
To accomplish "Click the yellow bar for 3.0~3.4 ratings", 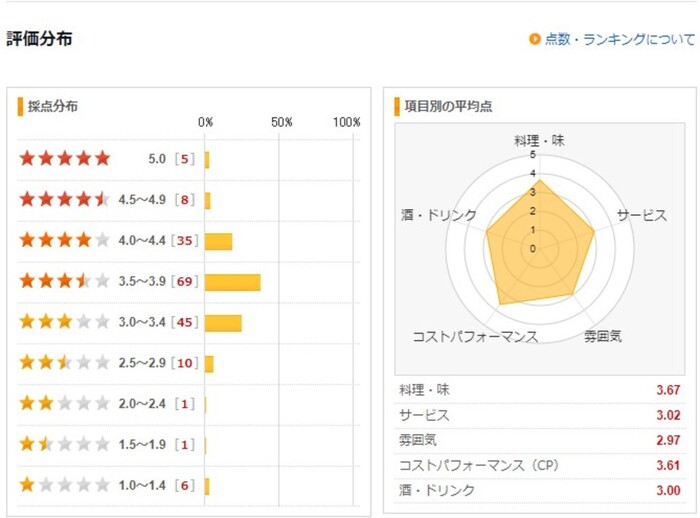I will coord(223,323).
